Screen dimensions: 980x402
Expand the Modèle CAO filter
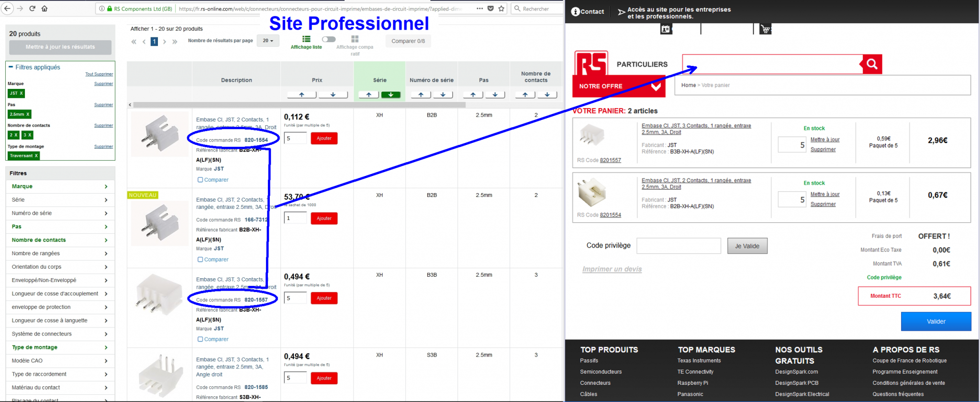[60, 361]
